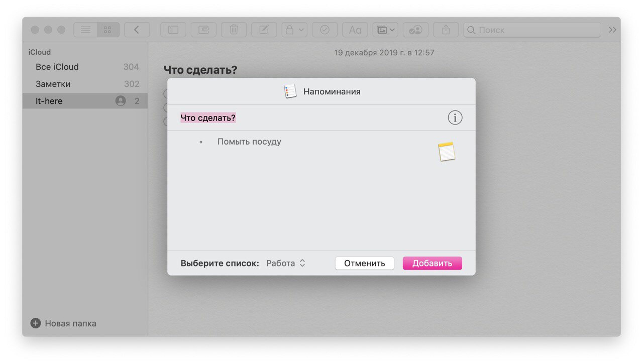Click the info details icon in the dialog
The height and width of the screenshot is (364, 643).
455,118
